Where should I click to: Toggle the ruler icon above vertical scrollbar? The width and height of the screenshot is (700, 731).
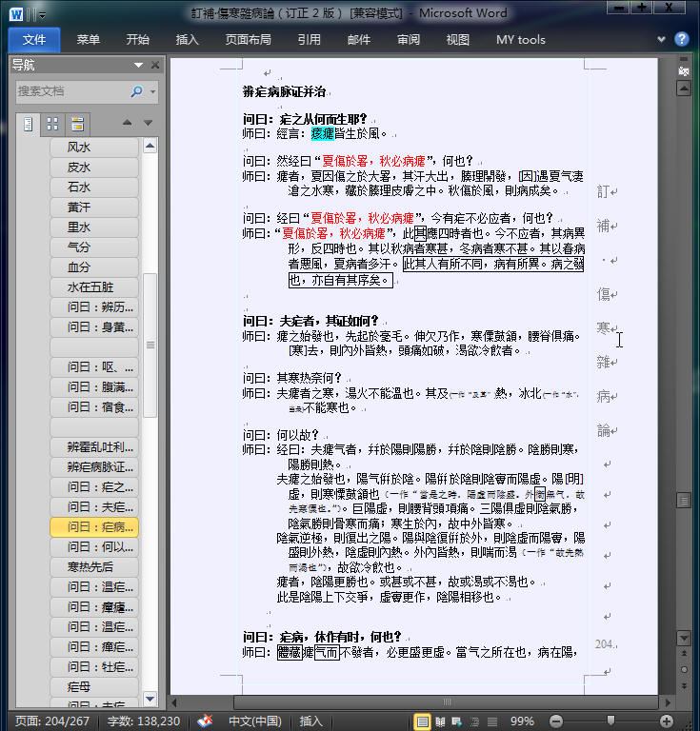tap(682, 71)
